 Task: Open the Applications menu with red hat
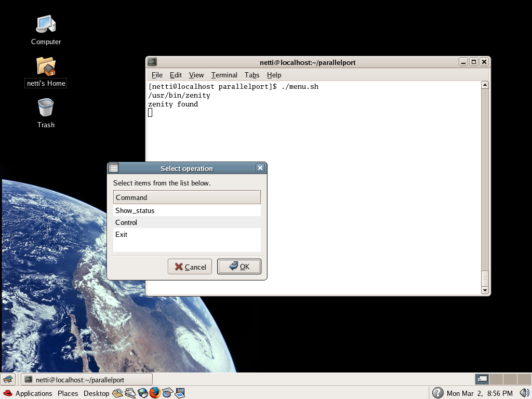point(28,393)
